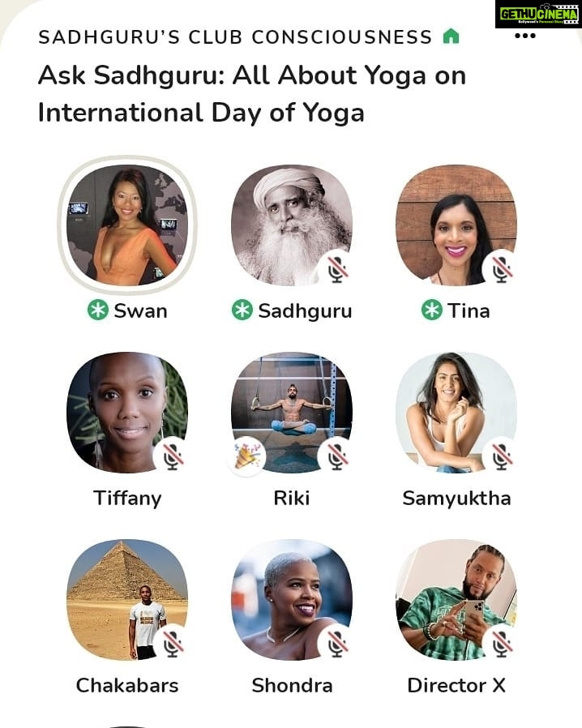Tap the green moderator star beside Swan
Screen dimensions: 582x728
[98, 310]
